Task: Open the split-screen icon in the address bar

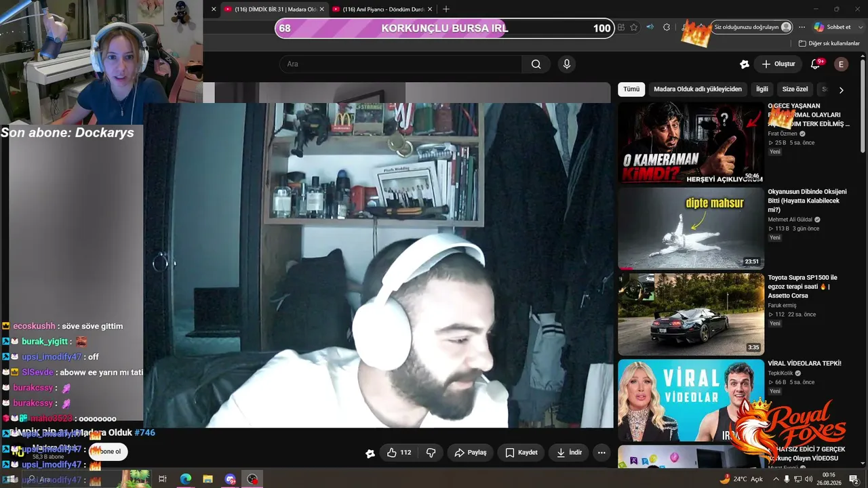Action: (x=621, y=27)
